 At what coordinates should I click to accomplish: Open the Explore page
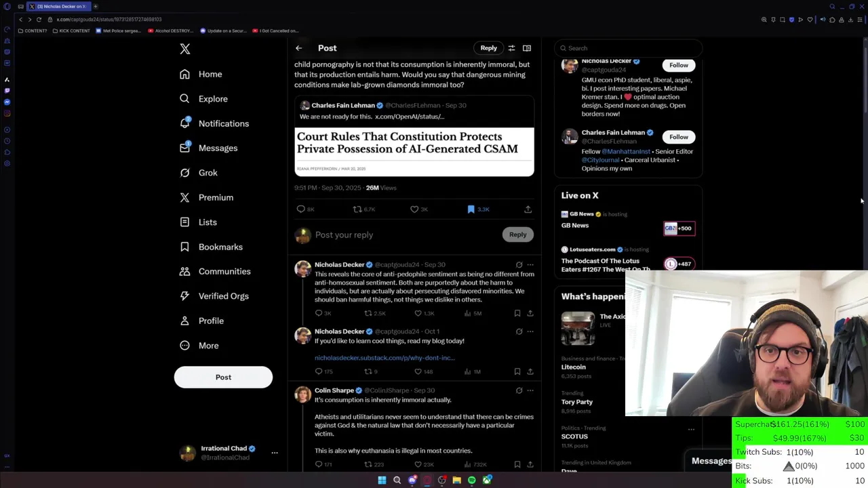coord(203,99)
